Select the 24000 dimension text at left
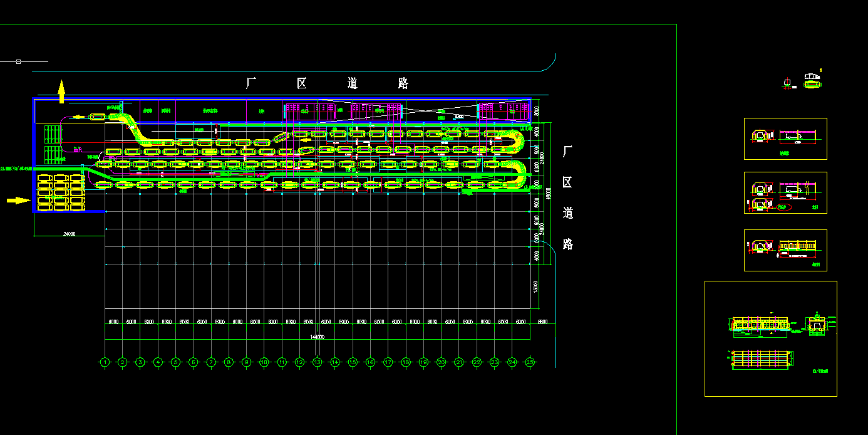This screenshot has width=868, height=435. click(69, 234)
